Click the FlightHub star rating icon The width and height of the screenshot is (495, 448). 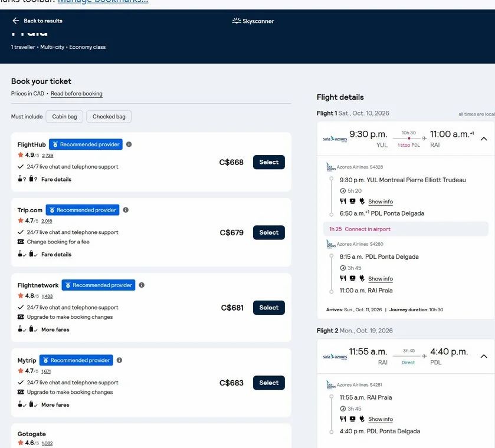[21, 154]
